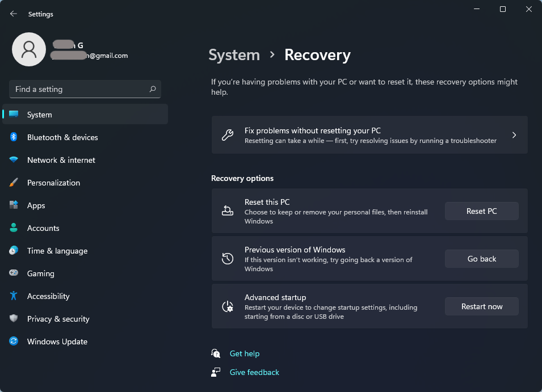Click the Reset PC button
The height and width of the screenshot is (392, 542).
(x=481, y=211)
